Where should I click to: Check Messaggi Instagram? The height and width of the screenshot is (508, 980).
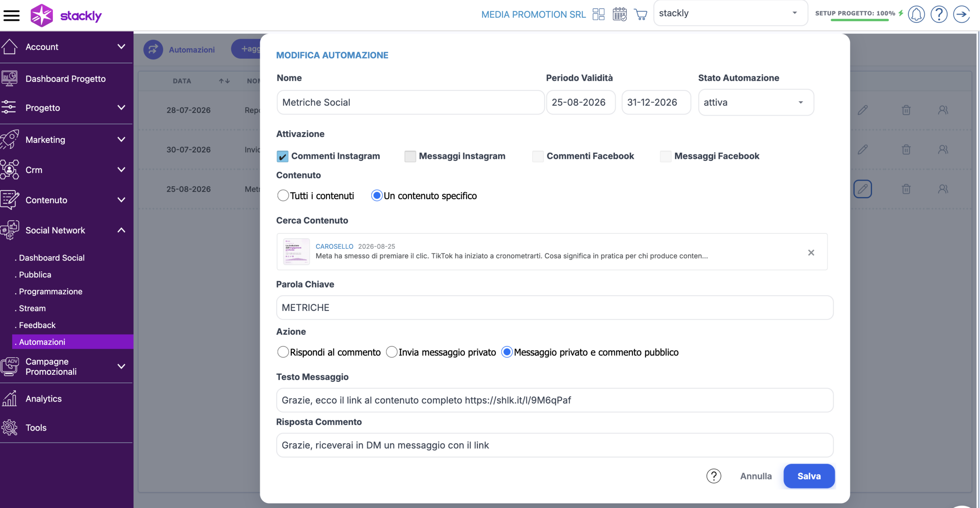point(410,156)
